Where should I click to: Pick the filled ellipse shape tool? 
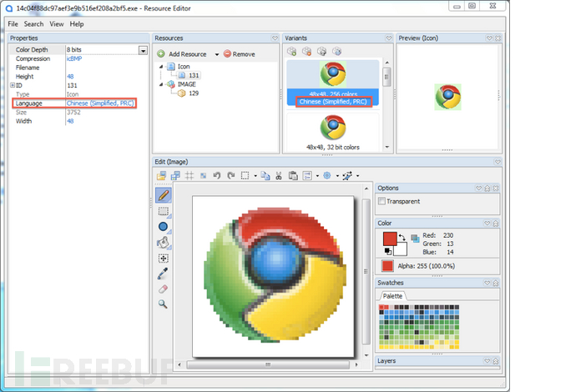click(163, 227)
